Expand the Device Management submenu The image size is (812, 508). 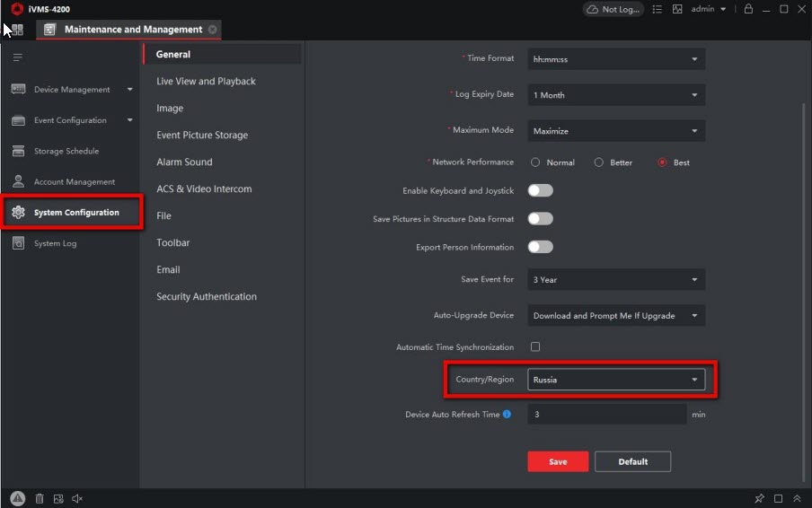point(129,90)
